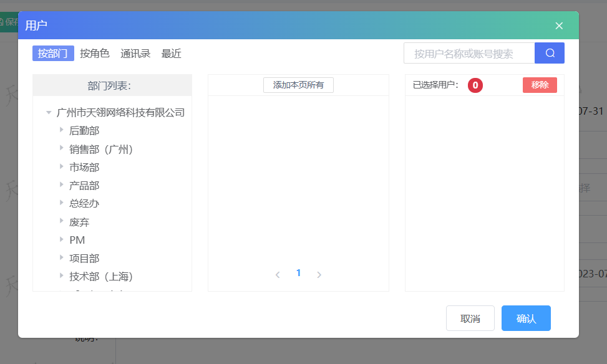
Task: Expand the 技术部（上海） node arrow
Action: pos(62,275)
